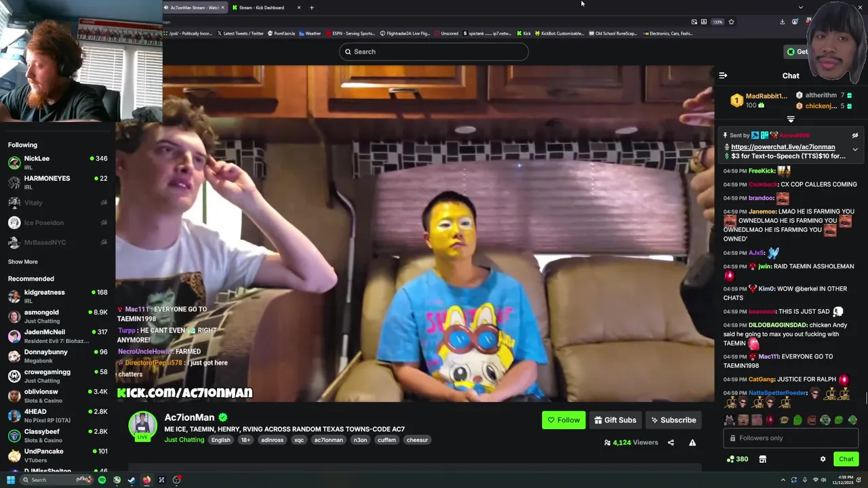Image resolution: width=868 pixels, height=488 pixels.
Task: Expand the gift leaderboard with down arrow
Action: [791, 119]
